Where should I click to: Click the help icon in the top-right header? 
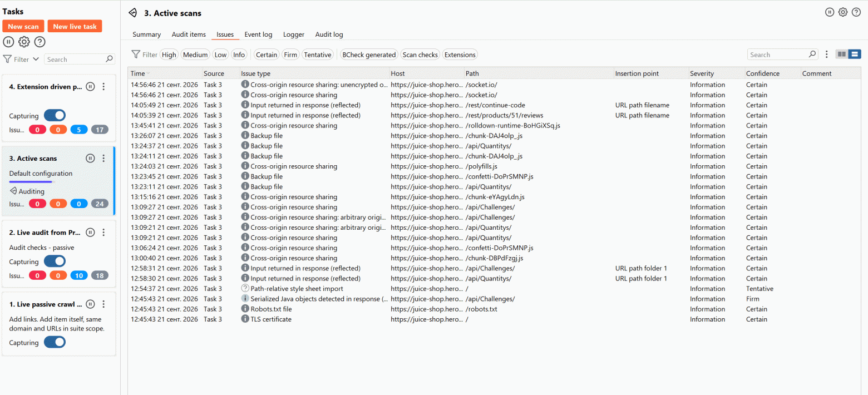856,12
